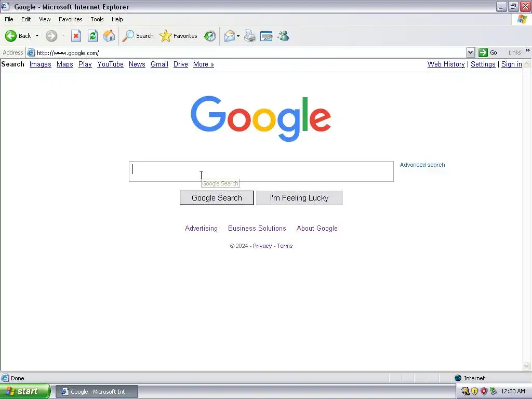Open the Favorites menu
Screen dimensions: 532x399
[70, 19]
